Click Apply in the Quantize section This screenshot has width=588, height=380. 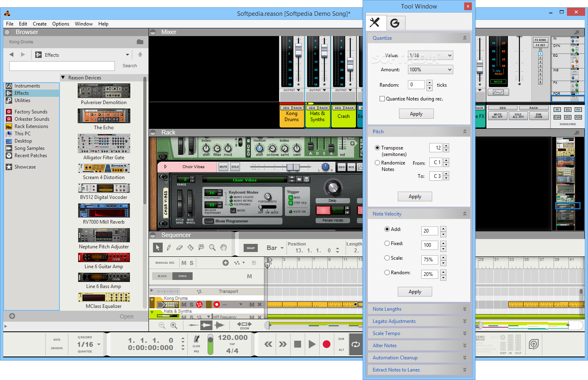coord(416,114)
